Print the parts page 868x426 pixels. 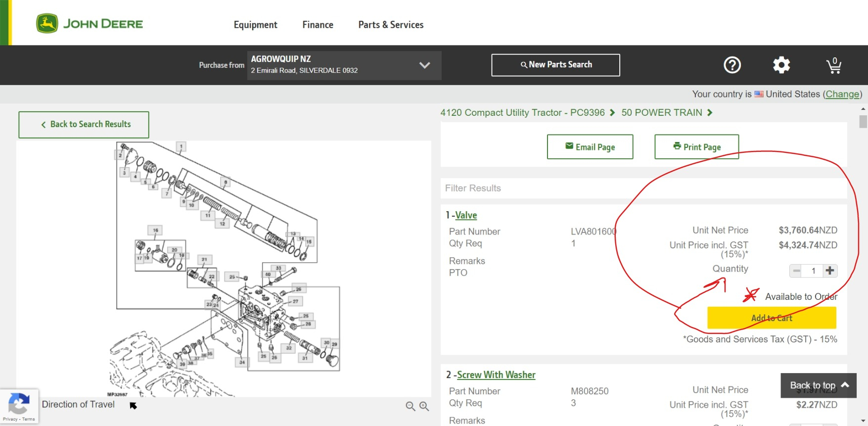696,147
